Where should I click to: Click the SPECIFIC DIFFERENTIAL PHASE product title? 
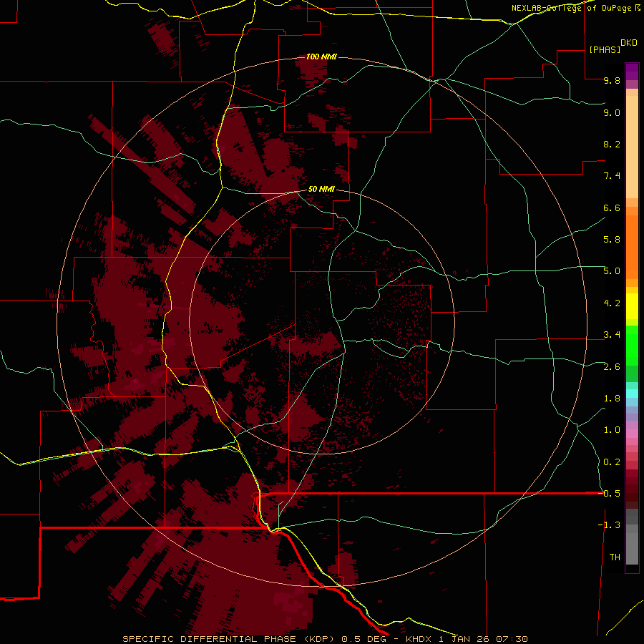(210, 640)
